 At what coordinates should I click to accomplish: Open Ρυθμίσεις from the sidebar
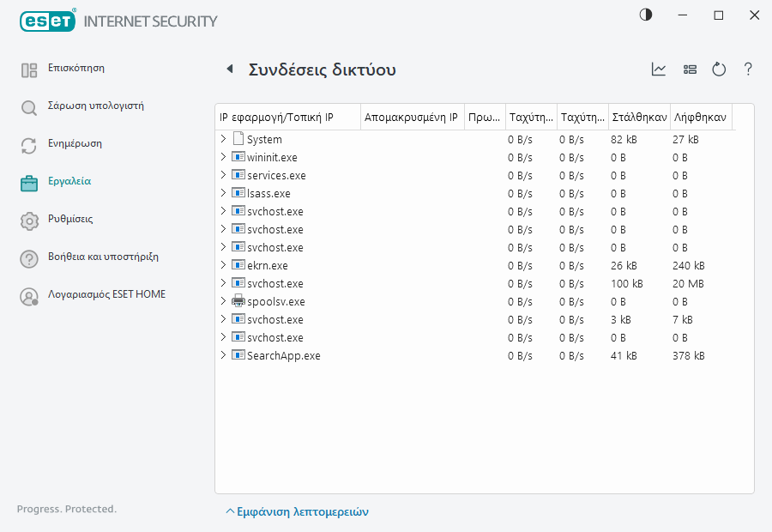pyautogui.click(x=69, y=220)
